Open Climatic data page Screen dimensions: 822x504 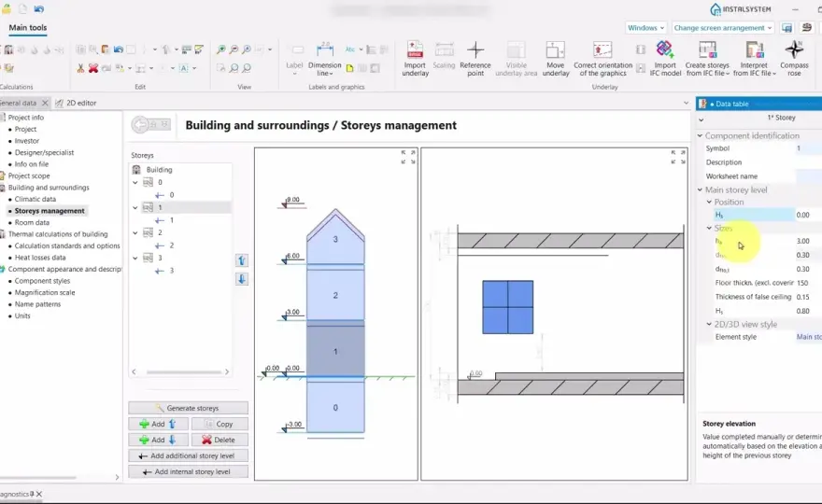35,199
